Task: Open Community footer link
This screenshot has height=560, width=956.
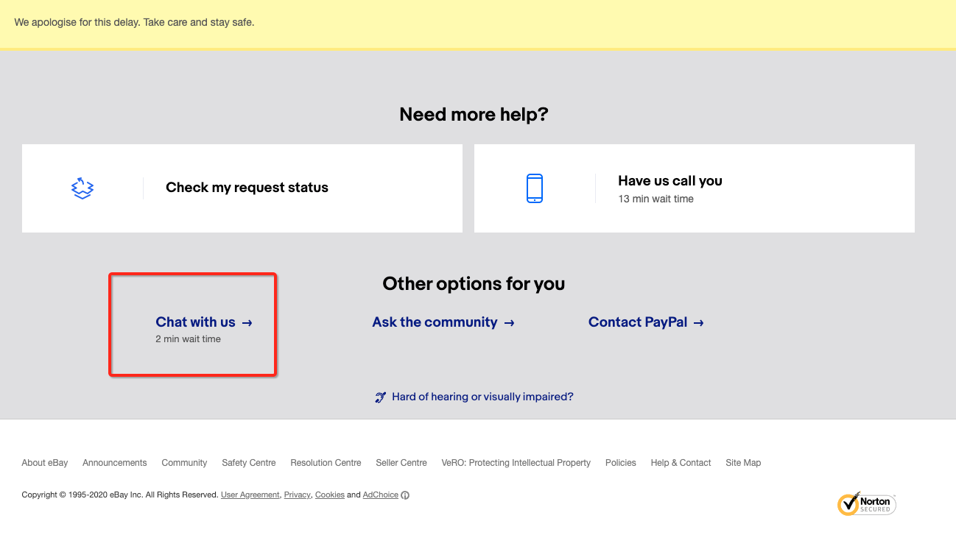Action: pos(184,463)
